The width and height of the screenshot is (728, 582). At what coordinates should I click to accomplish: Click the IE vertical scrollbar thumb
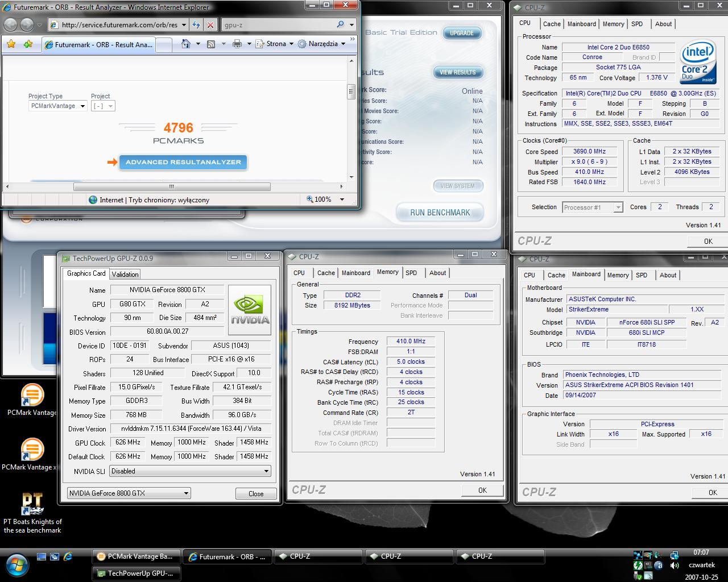(x=351, y=93)
